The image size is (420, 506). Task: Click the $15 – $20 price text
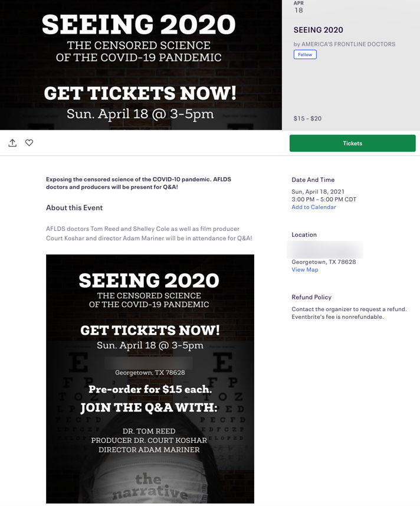[x=307, y=118]
